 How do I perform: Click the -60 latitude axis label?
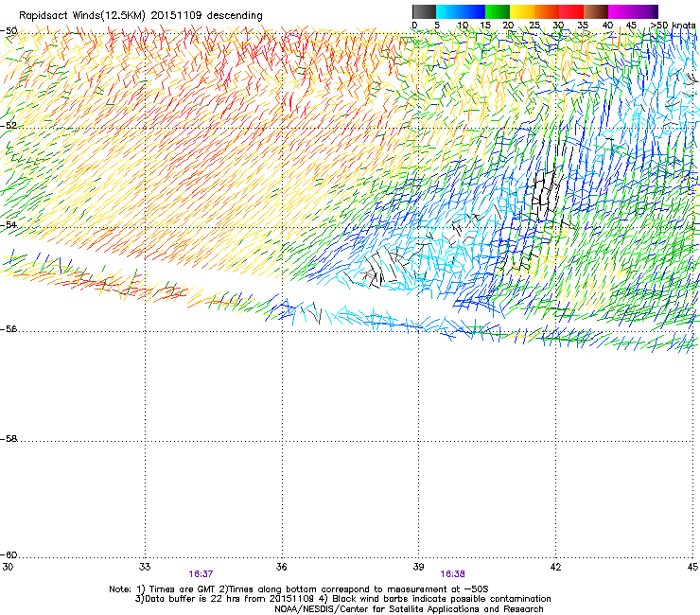[9, 554]
